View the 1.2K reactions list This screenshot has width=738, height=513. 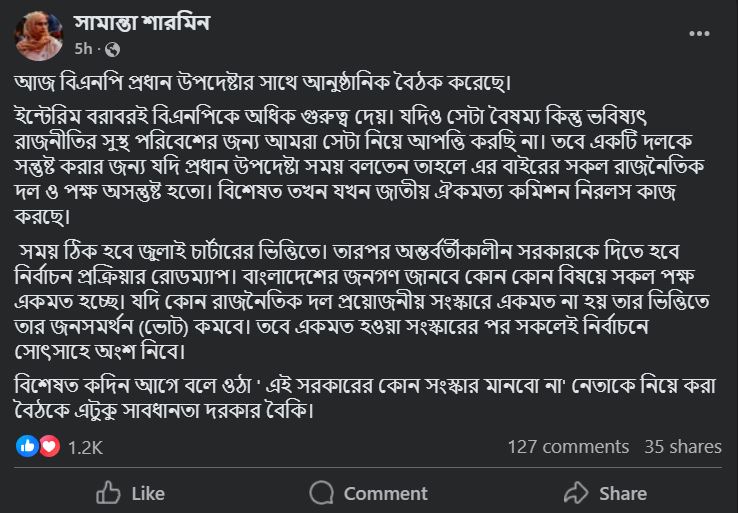tap(85, 447)
